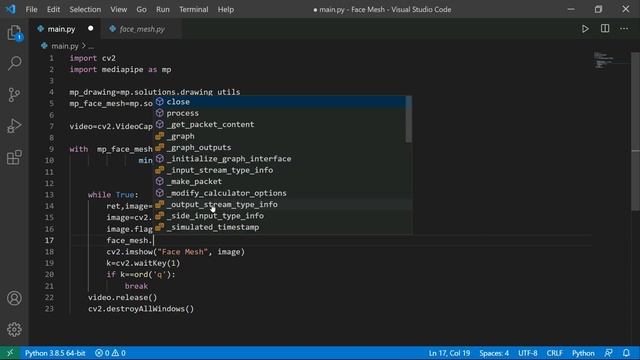The image size is (640, 360).
Task: Click the unsaved dot on main.py tab
Action: click(x=91, y=29)
